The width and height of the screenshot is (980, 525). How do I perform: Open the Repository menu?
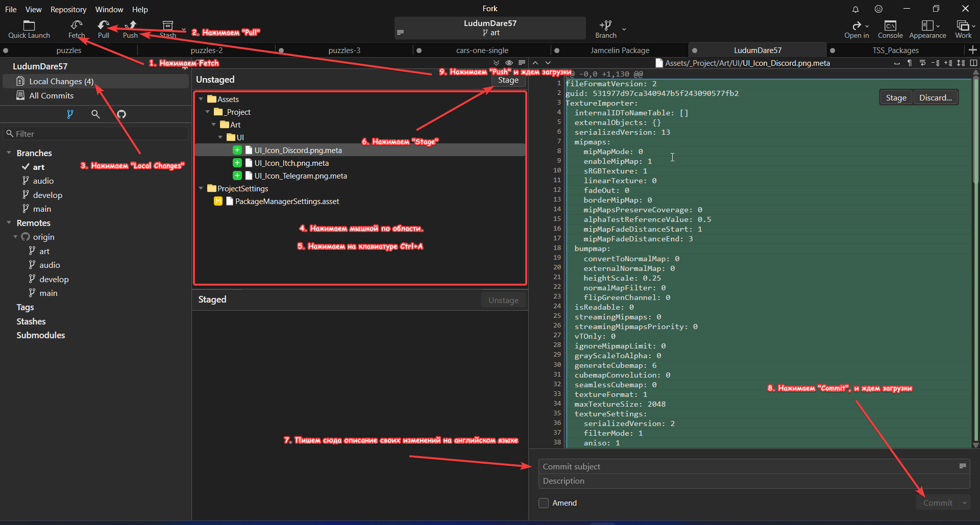(68, 9)
